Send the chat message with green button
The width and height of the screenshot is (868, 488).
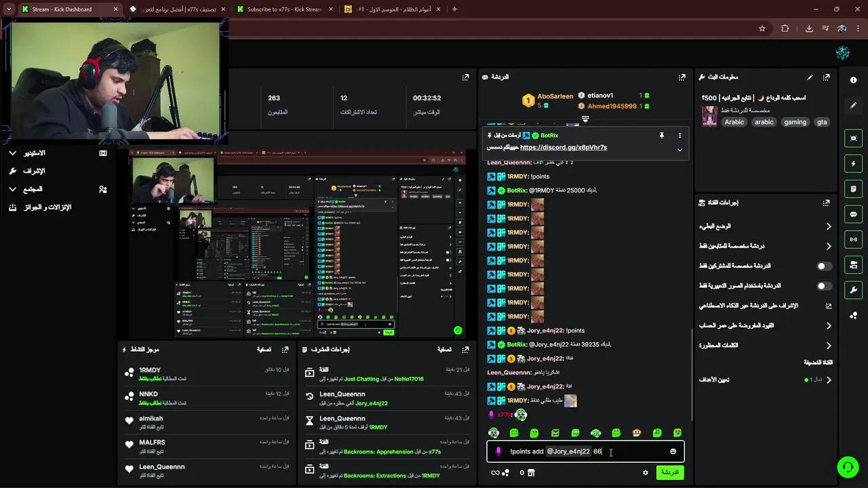point(669,472)
